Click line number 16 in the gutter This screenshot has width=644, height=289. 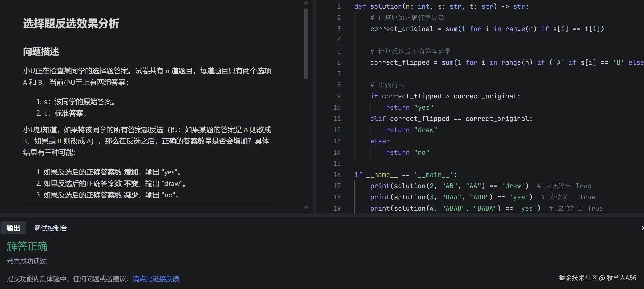[x=337, y=175]
